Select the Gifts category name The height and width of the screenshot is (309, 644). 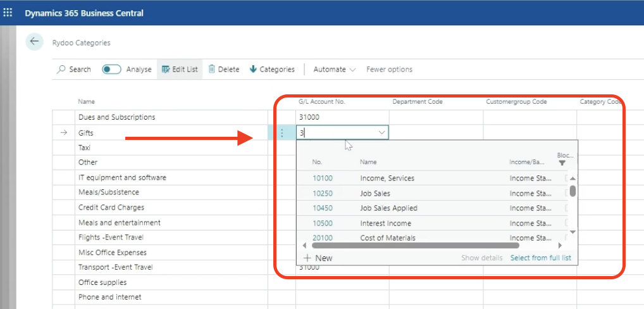point(86,133)
